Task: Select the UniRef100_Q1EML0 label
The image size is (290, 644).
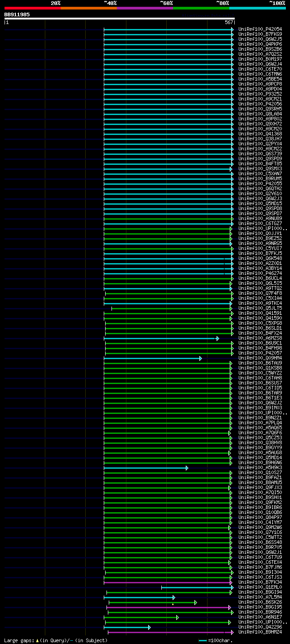Action: pos(260,587)
